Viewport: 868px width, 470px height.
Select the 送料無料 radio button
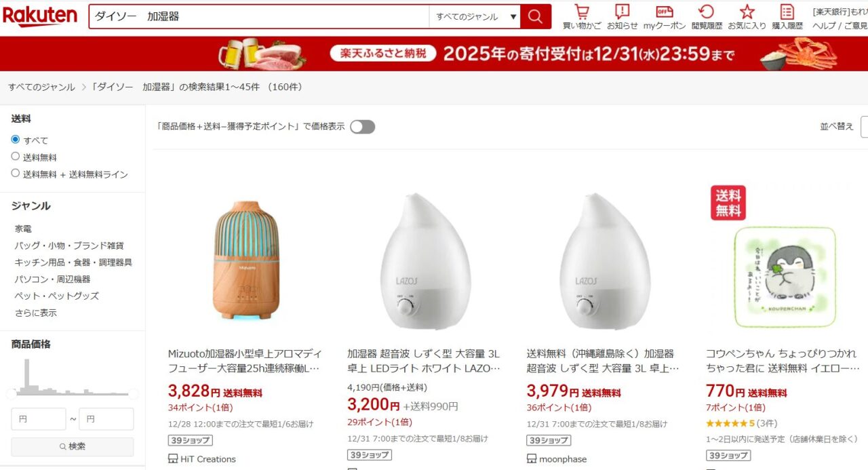[x=16, y=157]
